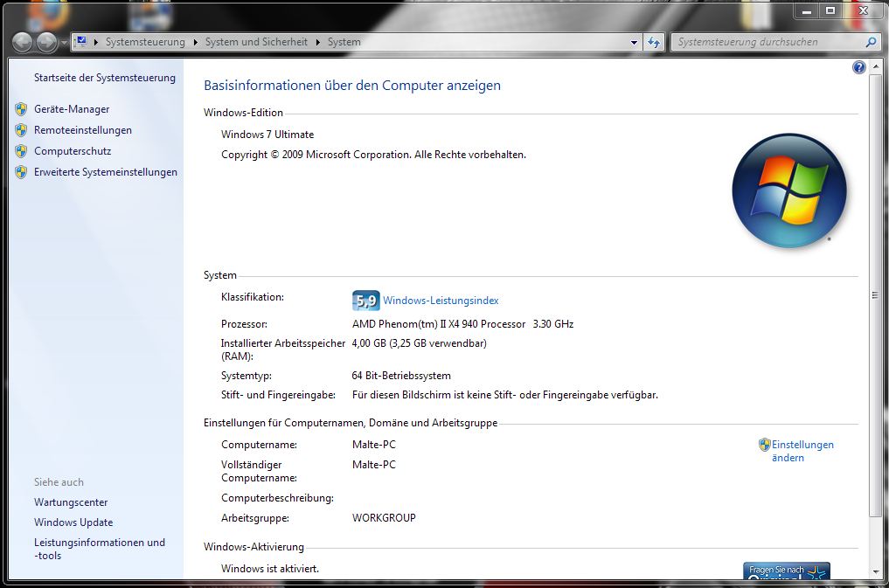Viewport: 889px width, 588px height.
Task: Select System und Sicherheit breadcrumb
Action: point(256,42)
